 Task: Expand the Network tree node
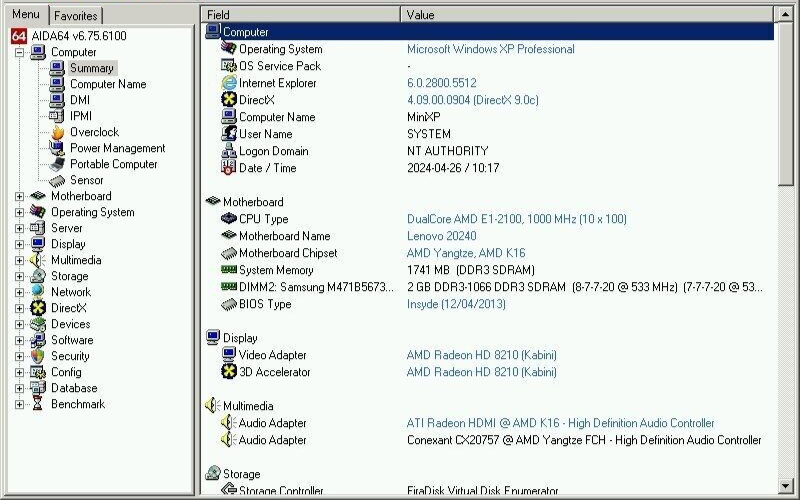pyautogui.click(x=19, y=292)
